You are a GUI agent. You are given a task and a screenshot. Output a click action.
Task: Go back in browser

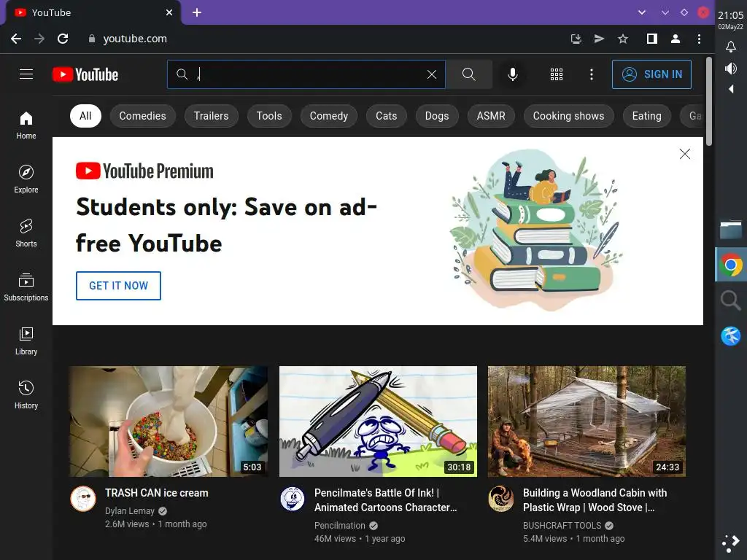click(x=16, y=39)
